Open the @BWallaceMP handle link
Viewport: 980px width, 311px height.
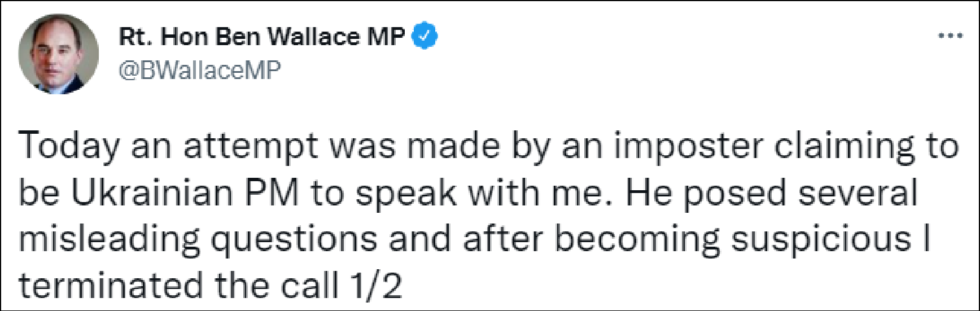click(x=199, y=71)
